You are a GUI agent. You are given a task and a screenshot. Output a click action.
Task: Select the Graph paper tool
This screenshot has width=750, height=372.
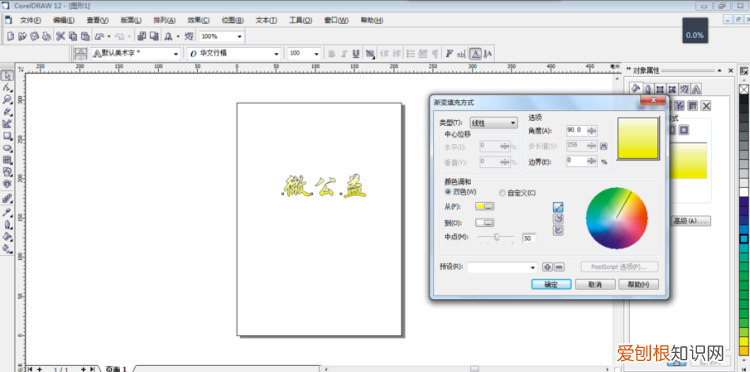(x=7, y=160)
